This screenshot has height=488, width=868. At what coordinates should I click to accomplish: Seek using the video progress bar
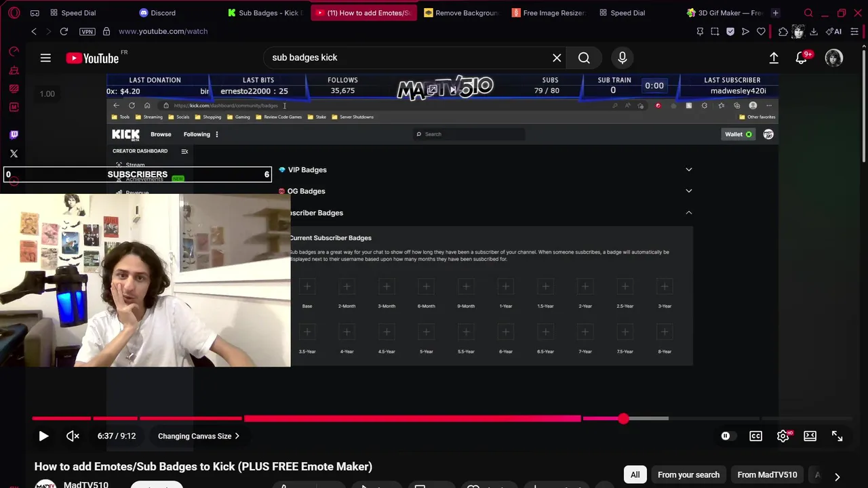pos(441,419)
